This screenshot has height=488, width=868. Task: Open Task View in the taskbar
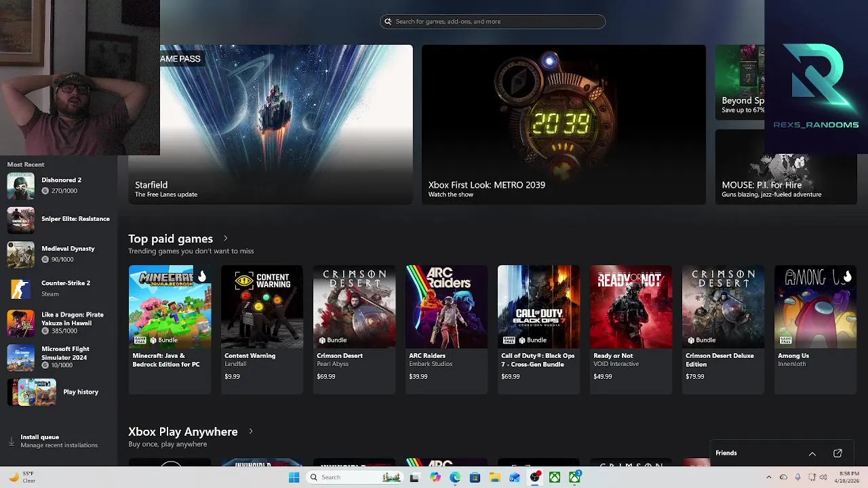click(x=414, y=477)
